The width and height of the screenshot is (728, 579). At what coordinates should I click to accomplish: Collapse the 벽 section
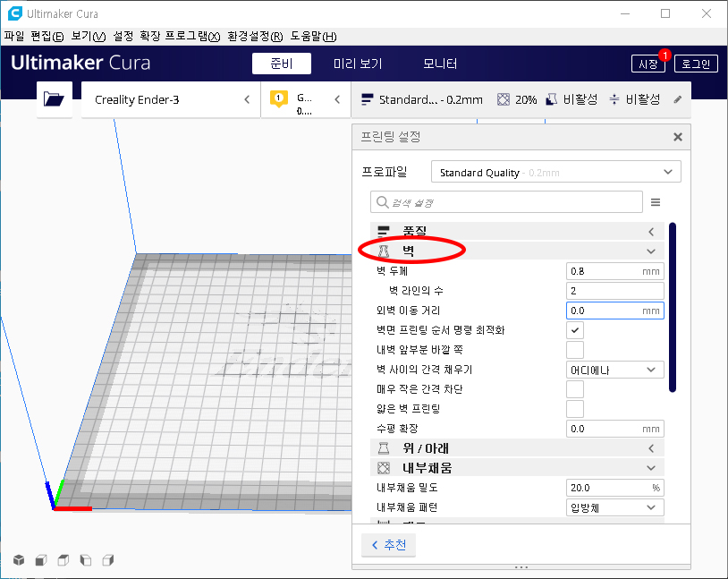(x=517, y=251)
